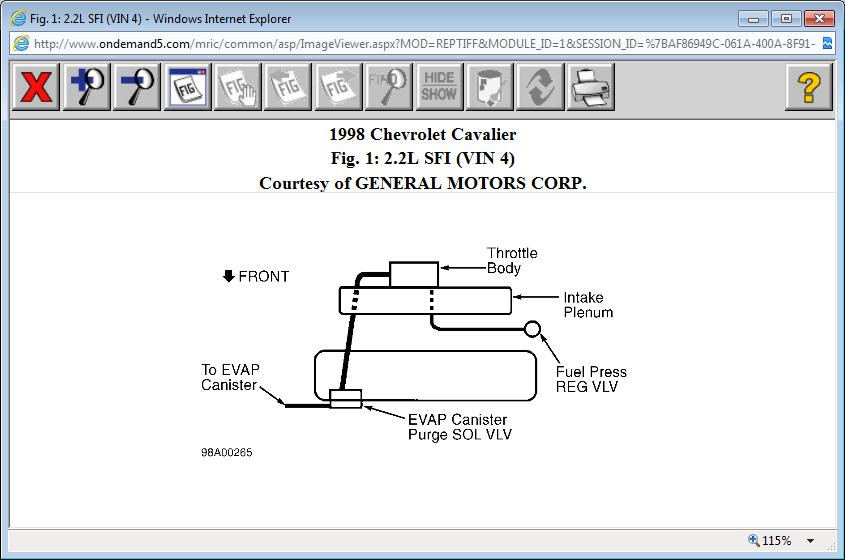Screen dimensions: 845x560
Task: Click the paint bucket toolbar icon
Action: point(489,87)
